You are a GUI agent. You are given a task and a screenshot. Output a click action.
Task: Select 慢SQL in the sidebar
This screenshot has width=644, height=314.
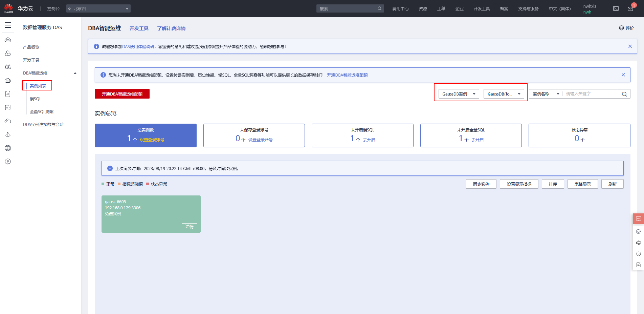[36, 99]
